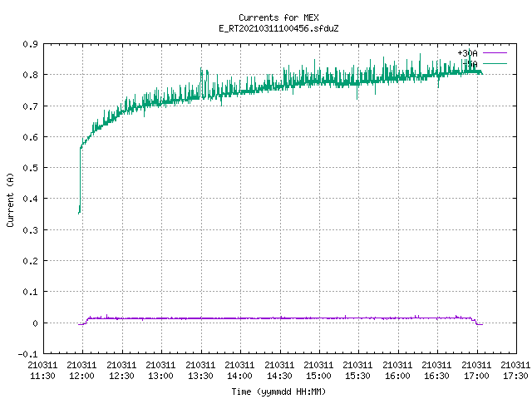
Task: Click the 16:30 x-axis time label
Action: pos(436,376)
